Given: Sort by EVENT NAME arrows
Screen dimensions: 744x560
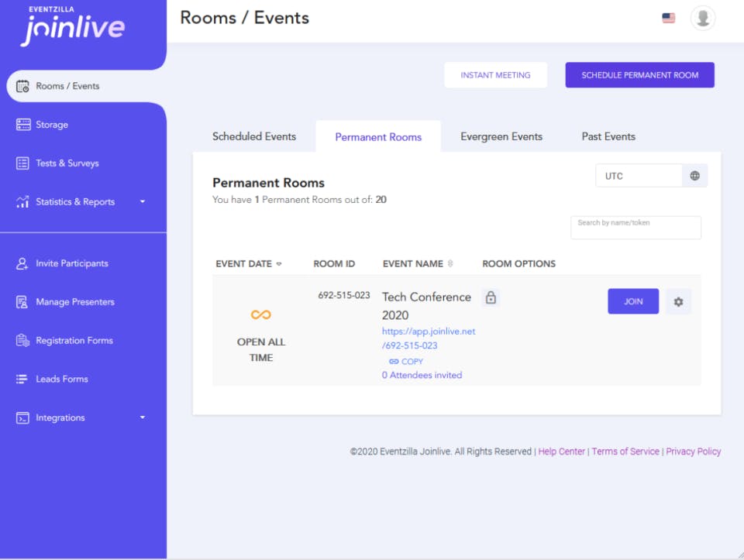Looking at the screenshot, I should tap(450, 263).
